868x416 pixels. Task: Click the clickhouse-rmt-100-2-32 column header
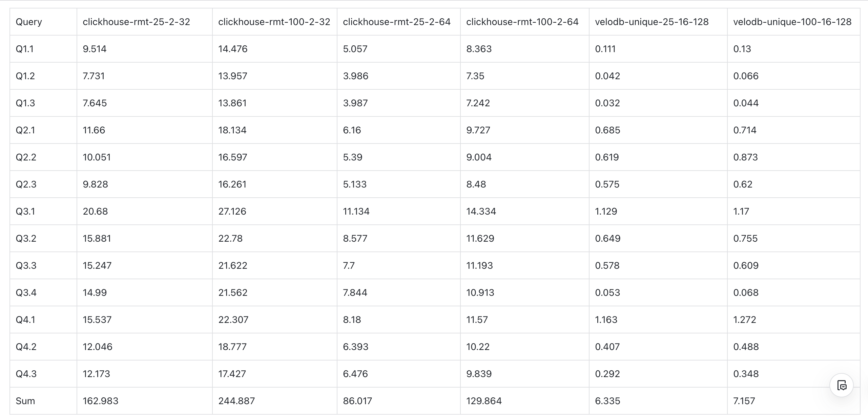pyautogui.click(x=274, y=22)
